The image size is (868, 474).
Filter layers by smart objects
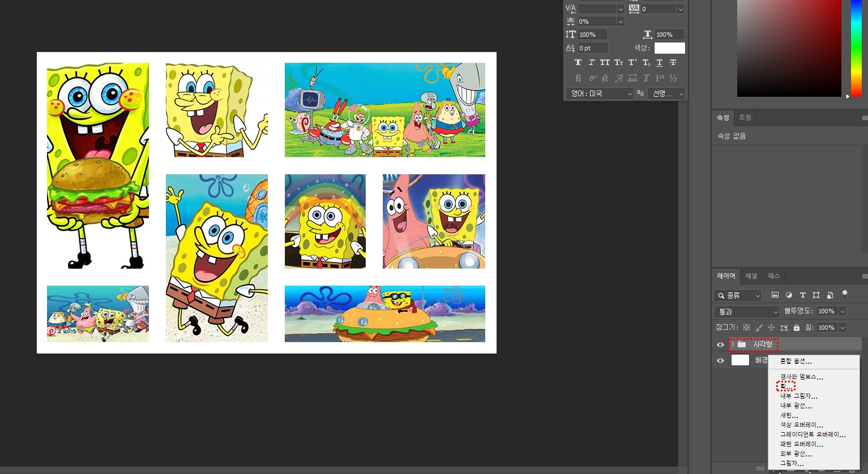830,295
